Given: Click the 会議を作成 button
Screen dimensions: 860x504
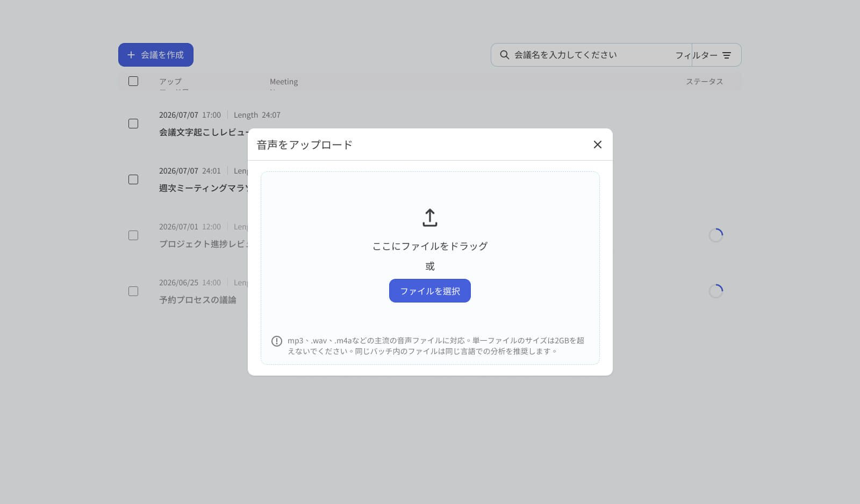Looking at the screenshot, I should [x=156, y=55].
